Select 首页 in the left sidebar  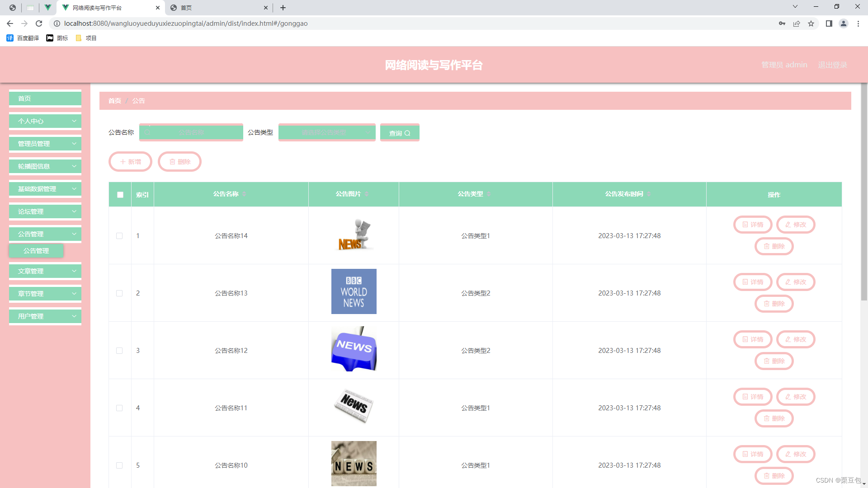point(45,99)
